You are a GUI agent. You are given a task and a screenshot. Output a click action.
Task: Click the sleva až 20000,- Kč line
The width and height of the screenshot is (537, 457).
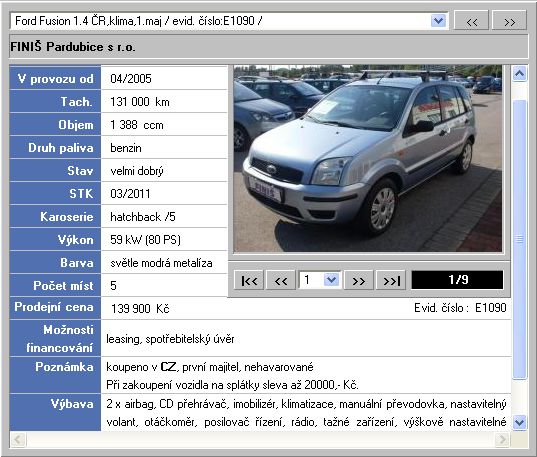(x=232, y=385)
